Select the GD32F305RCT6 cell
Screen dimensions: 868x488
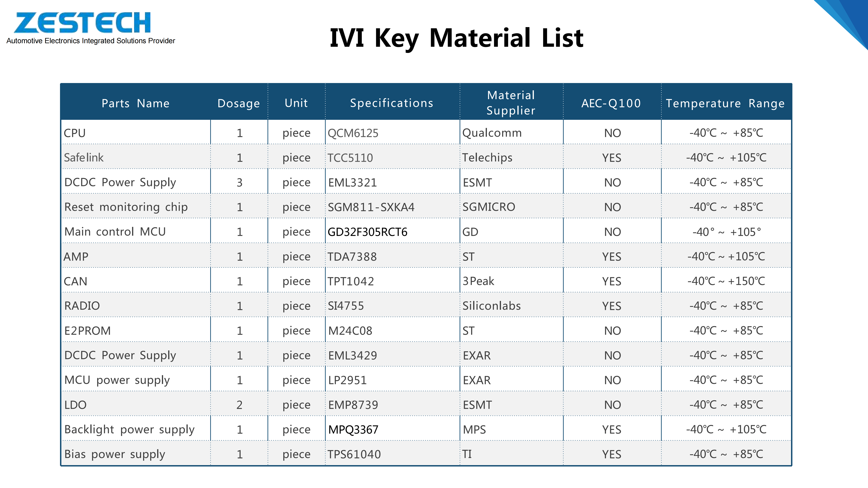point(368,232)
